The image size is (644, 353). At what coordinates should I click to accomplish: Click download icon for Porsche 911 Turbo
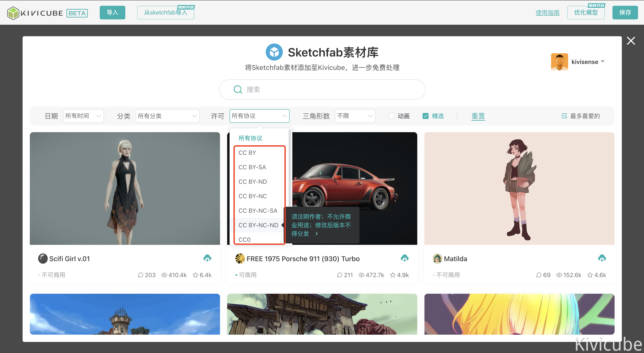click(x=404, y=258)
